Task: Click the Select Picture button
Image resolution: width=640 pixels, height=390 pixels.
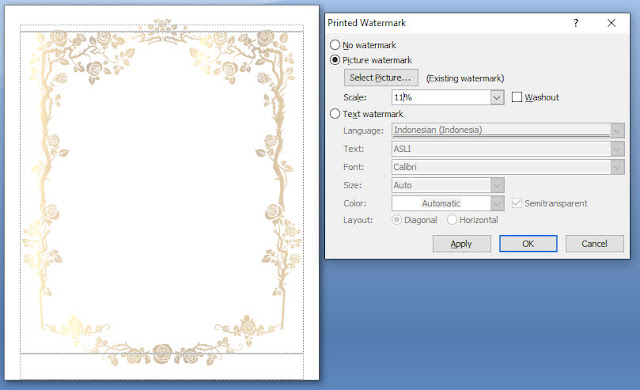Action: point(381,78)
